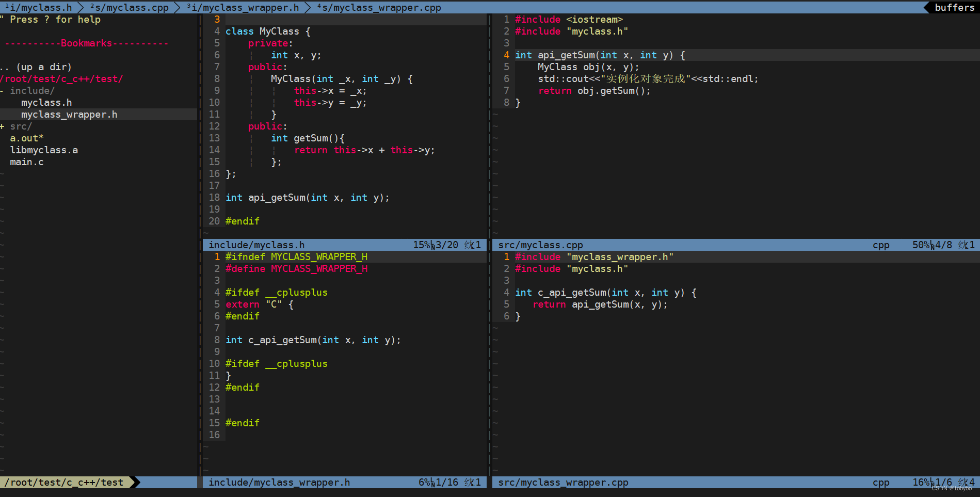Screen dimensions: 980x497
Task: Click line 15 #endif in wrapper header
Action: pyautogui.click(x=242, y=423)
